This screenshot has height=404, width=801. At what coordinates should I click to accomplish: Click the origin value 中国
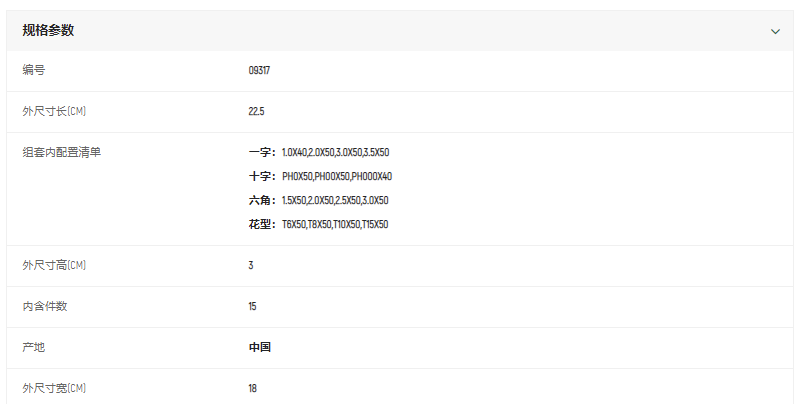pos(260,347)
